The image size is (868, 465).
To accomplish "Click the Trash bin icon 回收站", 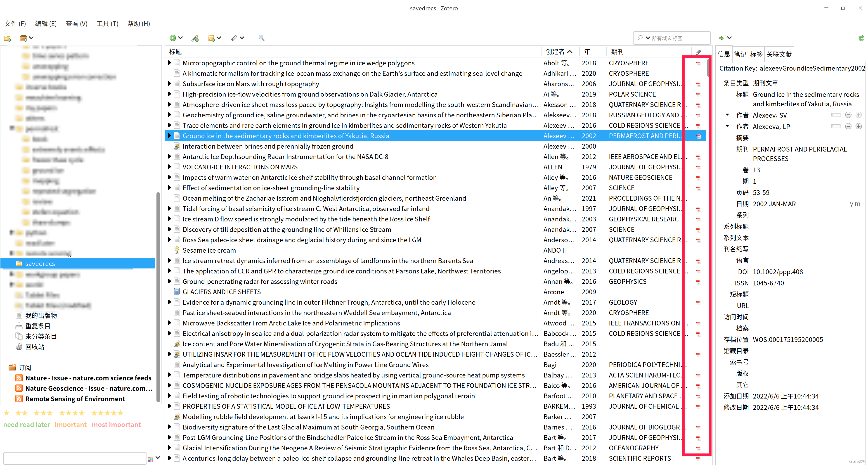I will point(19,347).
